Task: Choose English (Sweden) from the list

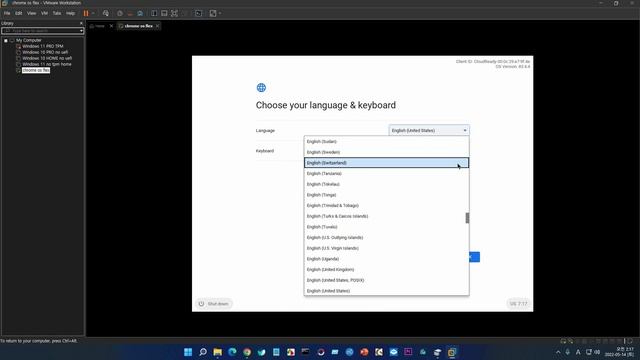Action: pos(386,152)
